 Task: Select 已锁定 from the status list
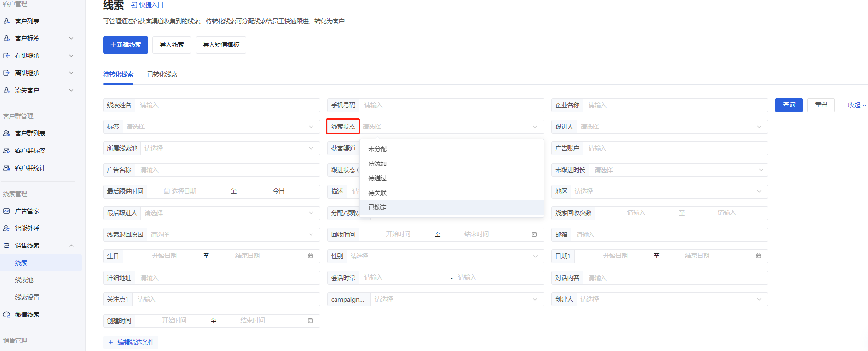tap(451, 207)
